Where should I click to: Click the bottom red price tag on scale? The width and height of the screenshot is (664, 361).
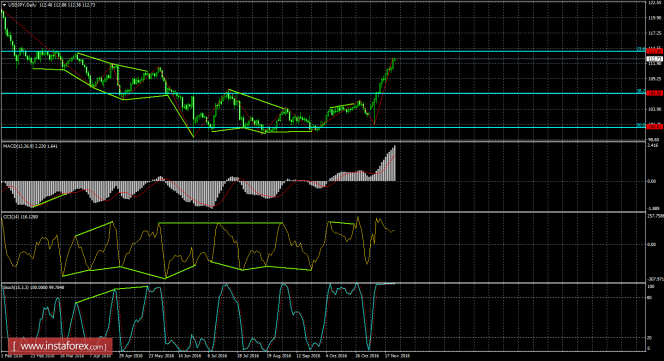(655, 127)
